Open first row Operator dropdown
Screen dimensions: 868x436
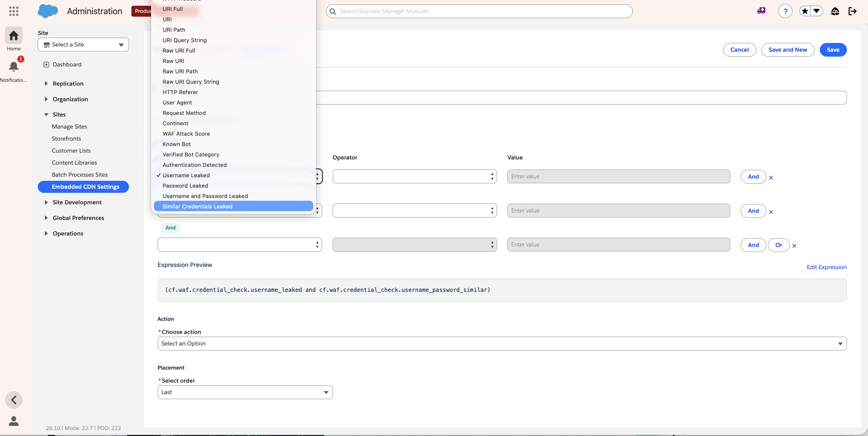coord(415,176)
